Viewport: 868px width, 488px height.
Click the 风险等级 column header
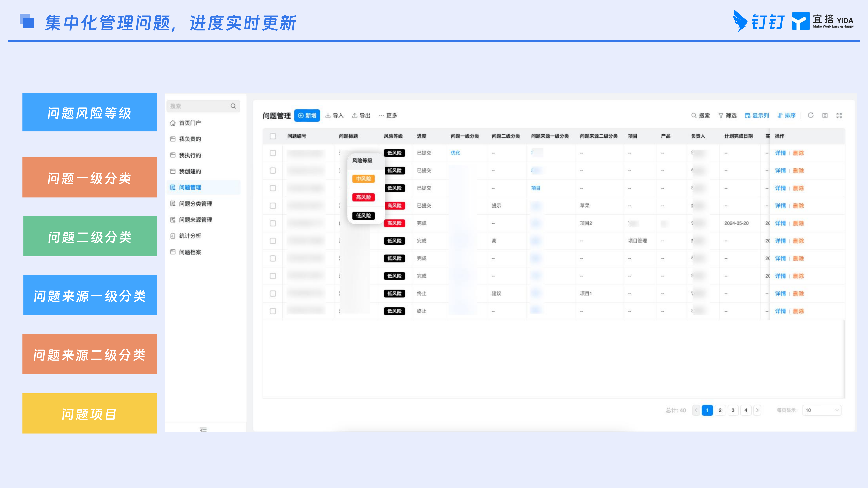393,136
